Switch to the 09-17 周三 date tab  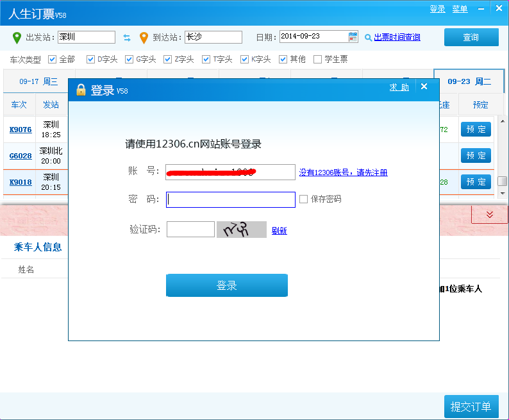click(38, 81)
